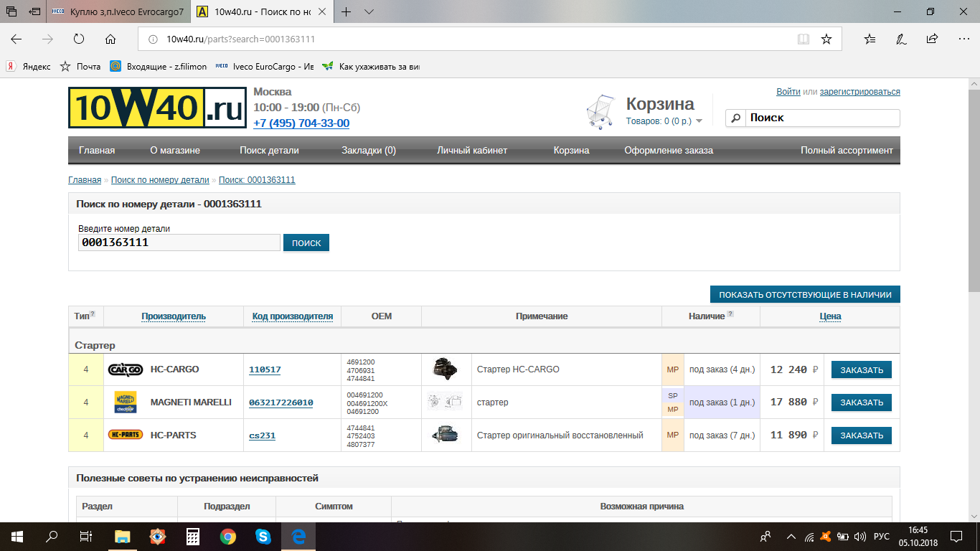Click the phone number +7 (495) 704-33-00
This screenshot has width=980, height=551.
(x=301, y=123)
